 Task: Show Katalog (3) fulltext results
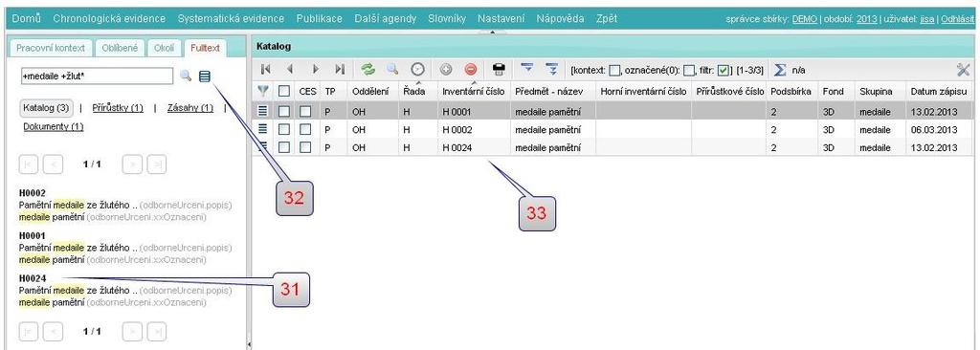(46, 107)
